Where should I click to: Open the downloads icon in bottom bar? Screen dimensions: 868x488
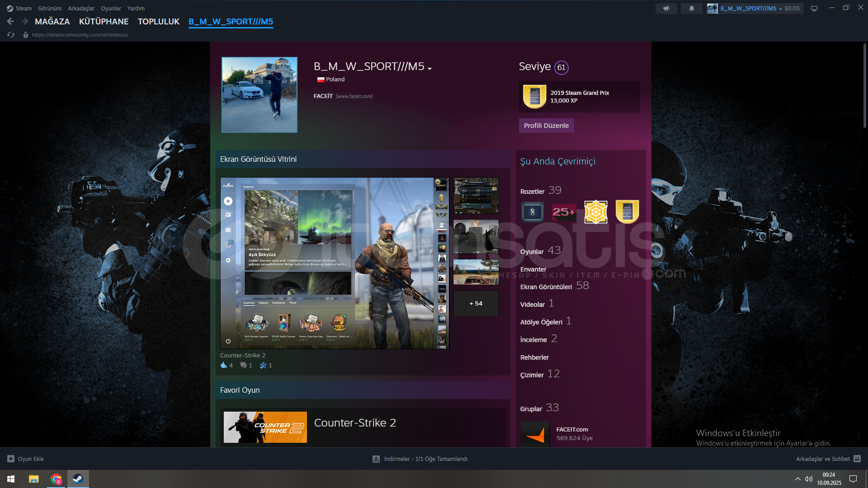click(x=376, y=459)
